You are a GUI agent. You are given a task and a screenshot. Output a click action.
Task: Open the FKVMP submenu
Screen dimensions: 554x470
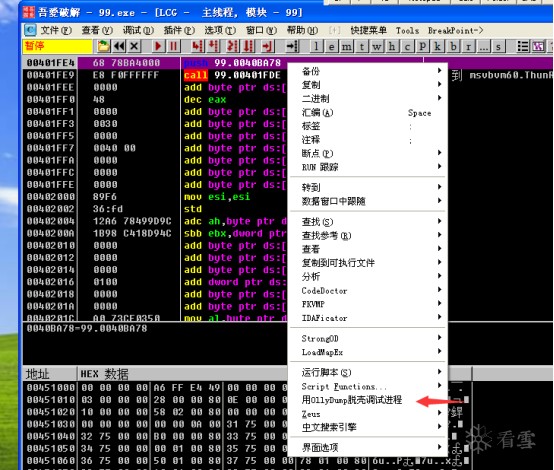pyautogui.click(x=367, y=304)
